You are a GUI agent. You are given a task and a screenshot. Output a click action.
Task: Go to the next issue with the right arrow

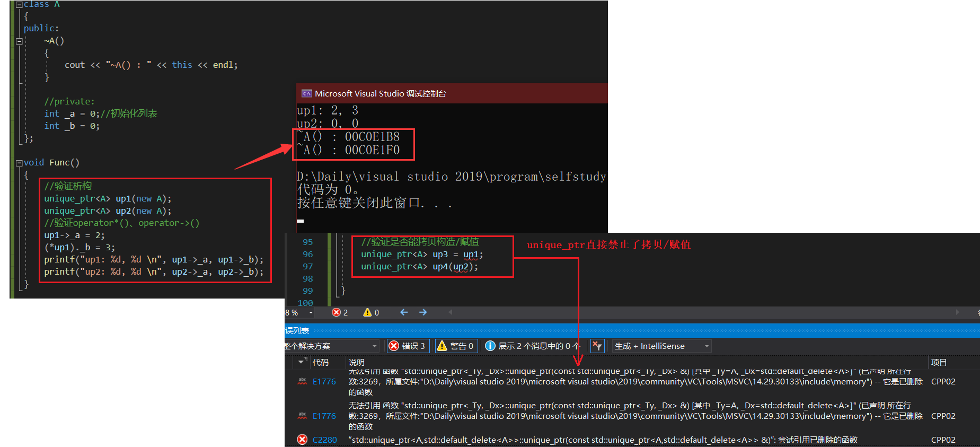pyautogui.click(x=423, y=312)
